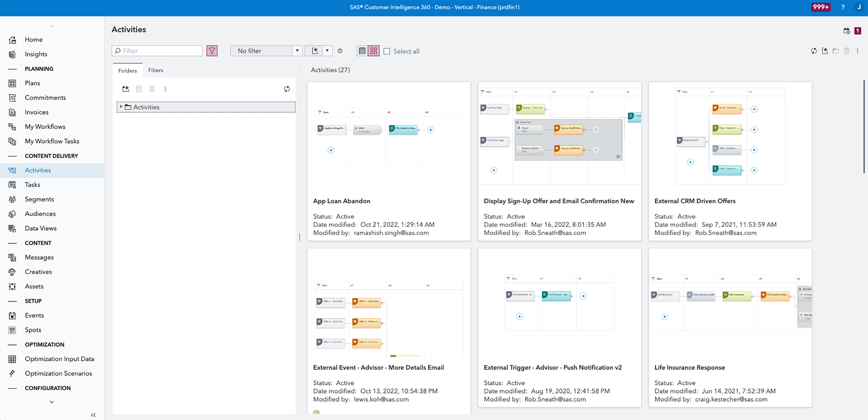Viewport: 868px width, 420px height.
Task: Refresh the activities list
Action: (x=814, y=51)
